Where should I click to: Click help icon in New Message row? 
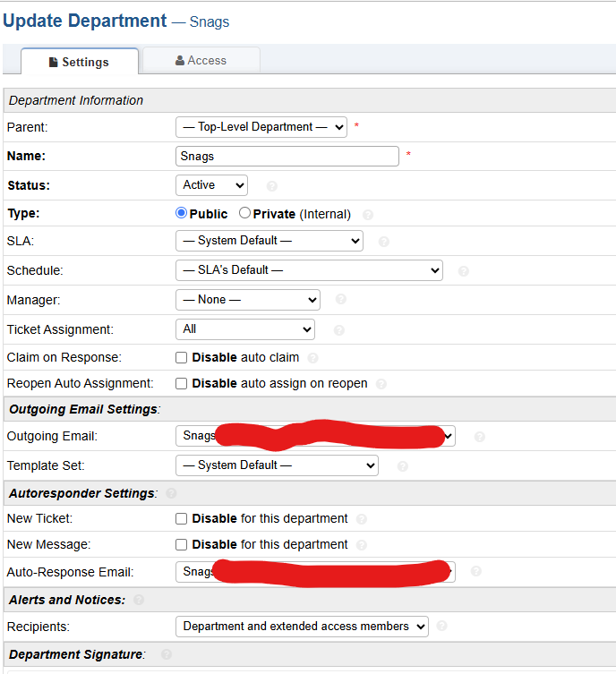pyautogui.click(x=362, y=545)
